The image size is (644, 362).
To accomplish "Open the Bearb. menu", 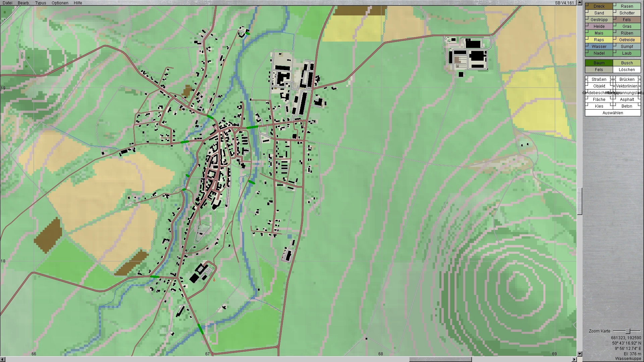I will click(x=23, y=3).
